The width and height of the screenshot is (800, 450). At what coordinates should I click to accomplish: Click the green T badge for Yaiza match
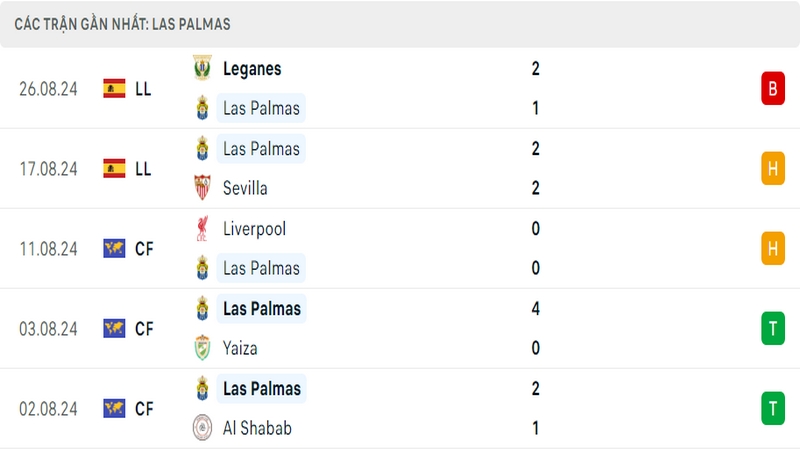(x=773, y=329)
